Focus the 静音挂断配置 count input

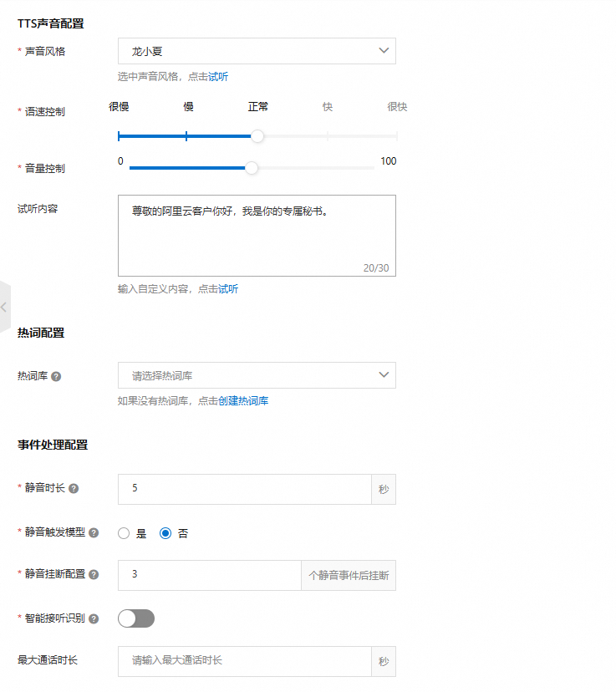(x=209, y=575)
